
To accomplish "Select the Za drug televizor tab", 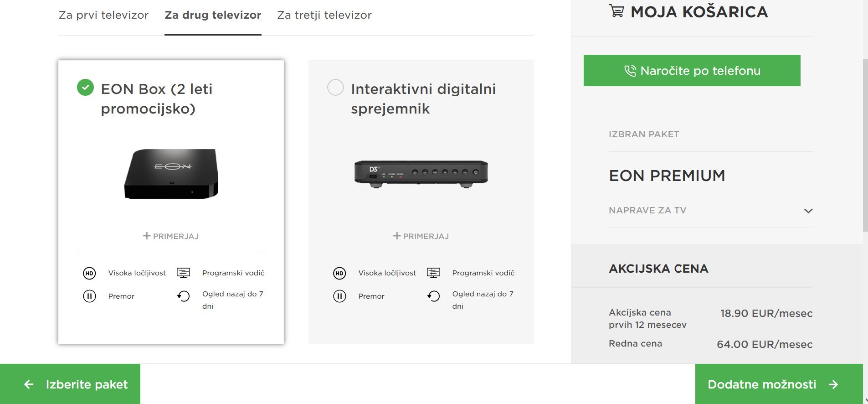I will [213, 15].
